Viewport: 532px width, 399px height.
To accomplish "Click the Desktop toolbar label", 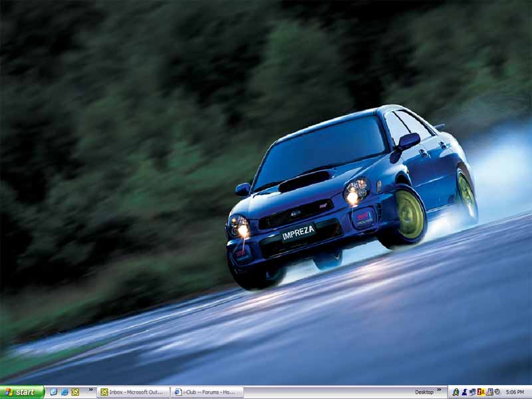I will pyautogui.click(x=424, y=392).
